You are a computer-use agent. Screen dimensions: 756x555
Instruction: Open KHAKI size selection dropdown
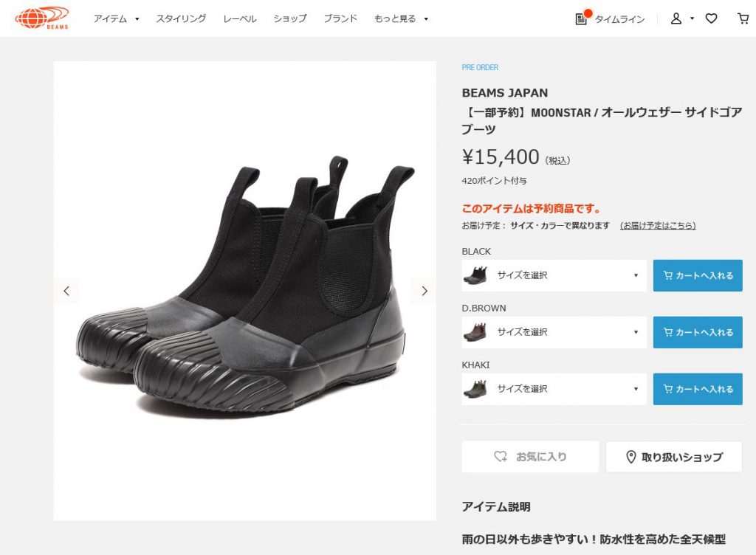[x=554, y=389]
